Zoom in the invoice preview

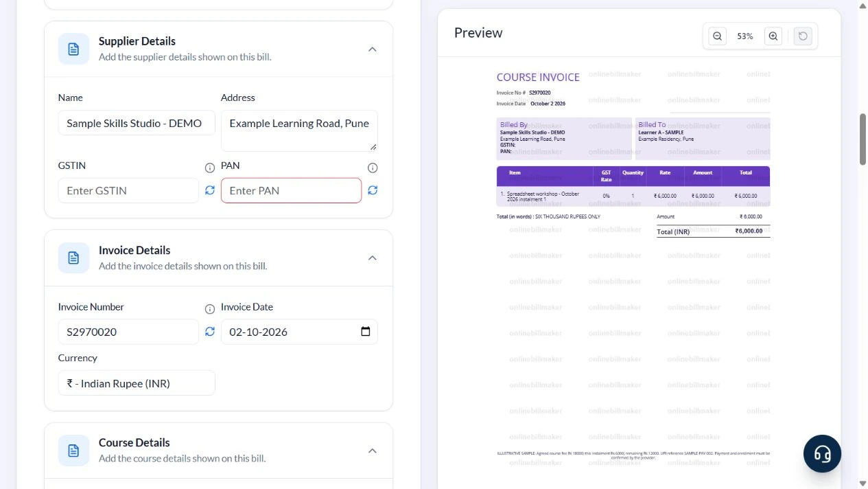(x=773, y=36)
